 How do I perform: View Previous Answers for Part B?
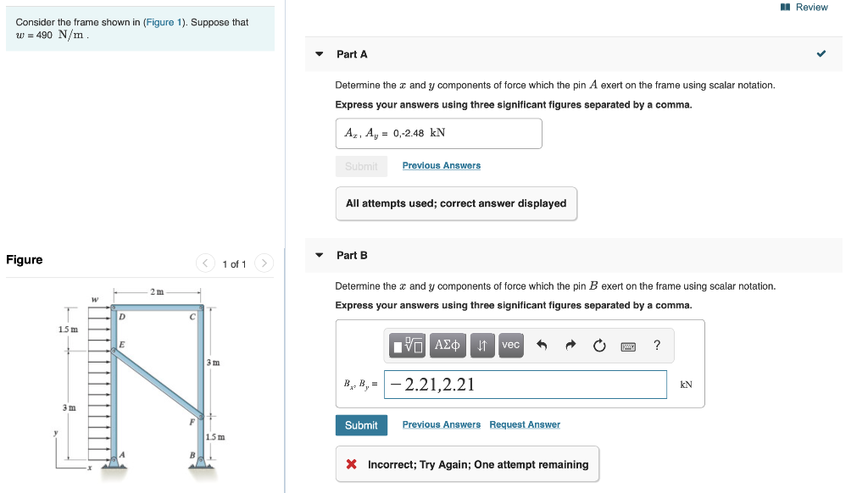point(441,424)
